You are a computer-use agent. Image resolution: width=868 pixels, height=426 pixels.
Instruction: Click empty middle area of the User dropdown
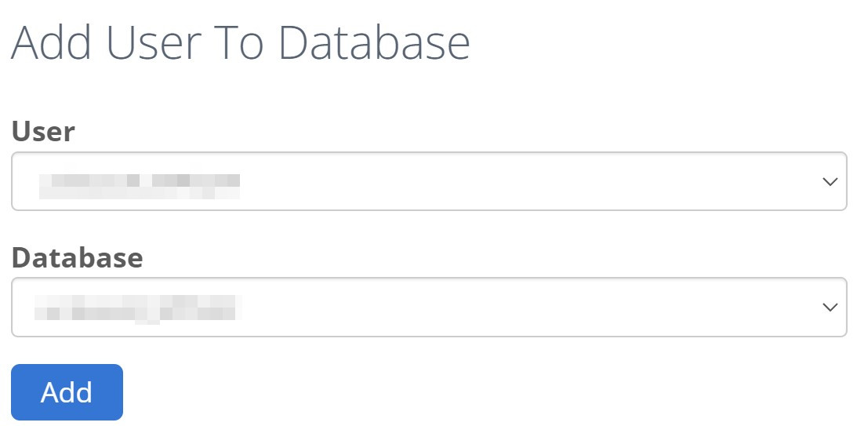point(510,182)
